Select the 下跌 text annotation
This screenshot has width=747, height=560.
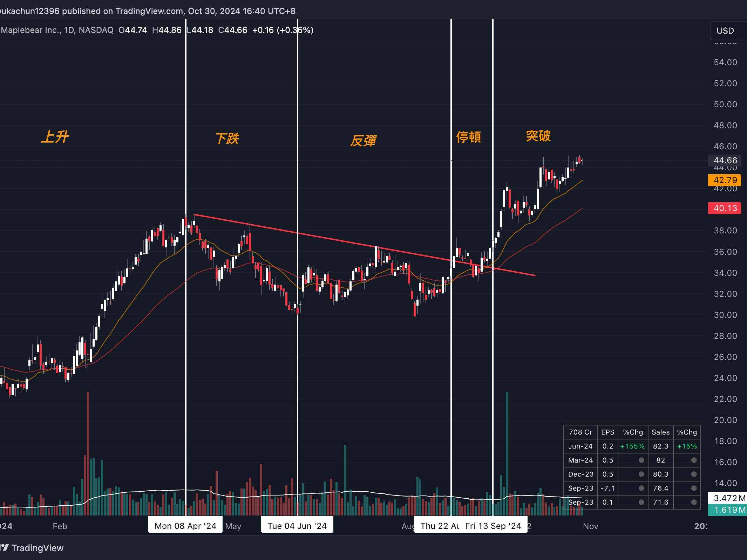pos(227,138)
